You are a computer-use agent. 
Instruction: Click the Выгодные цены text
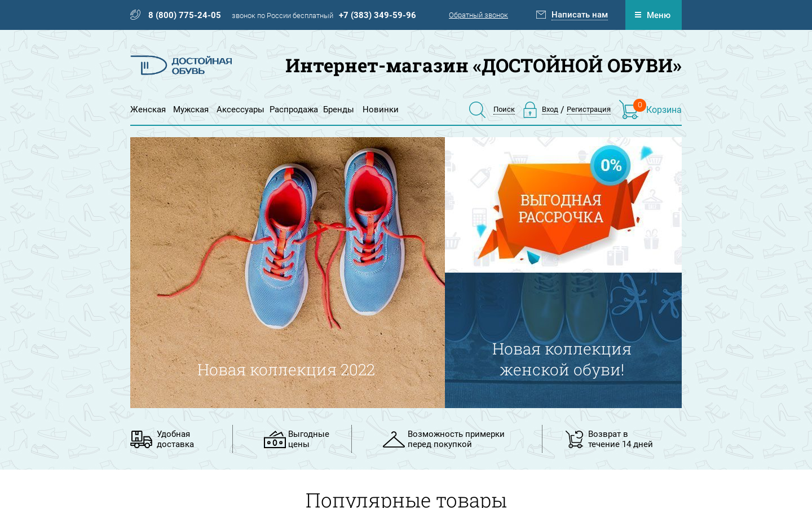tap(308, 439)
